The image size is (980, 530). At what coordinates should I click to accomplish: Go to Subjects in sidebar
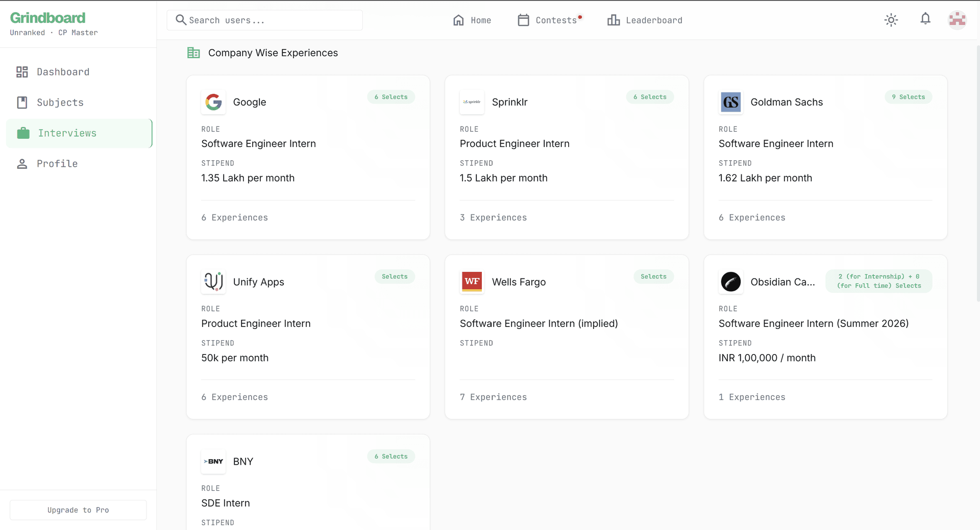pos(79,103)
